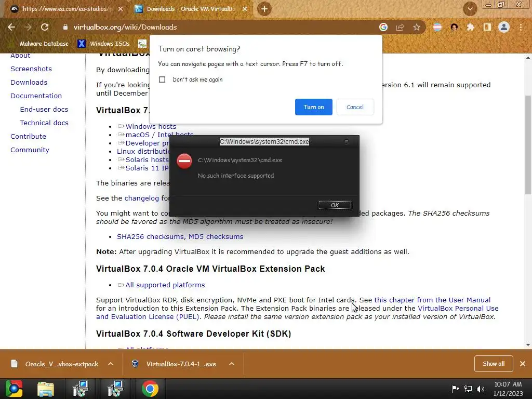Download the Windows hosts package
Screen dimensions: 532x399
point(151,127)
